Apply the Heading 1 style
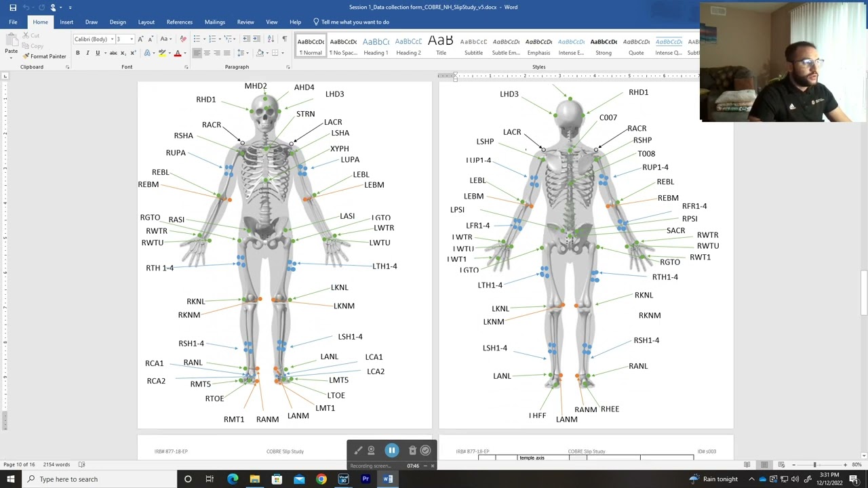The image size is (868, 488). pyautogui.click(x=376, y=46)
